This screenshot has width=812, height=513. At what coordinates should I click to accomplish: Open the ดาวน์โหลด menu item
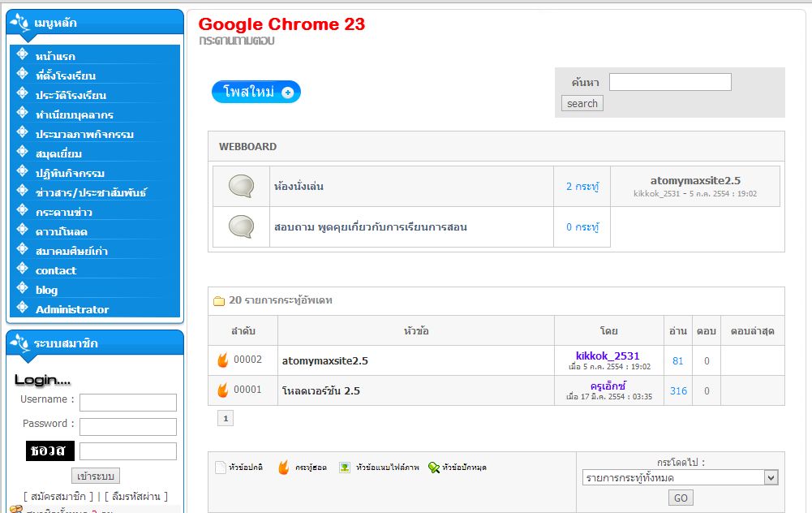pyautogui.click(x=62, y=231)
